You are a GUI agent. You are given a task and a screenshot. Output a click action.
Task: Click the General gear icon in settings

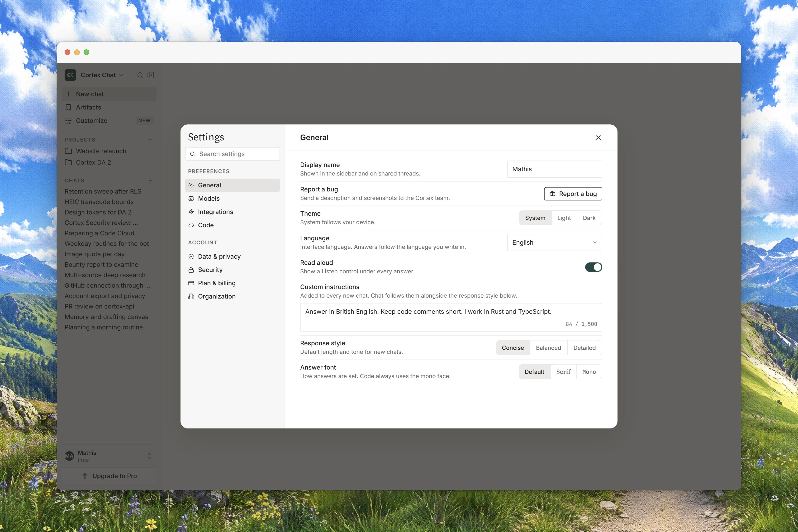[191, 185]
